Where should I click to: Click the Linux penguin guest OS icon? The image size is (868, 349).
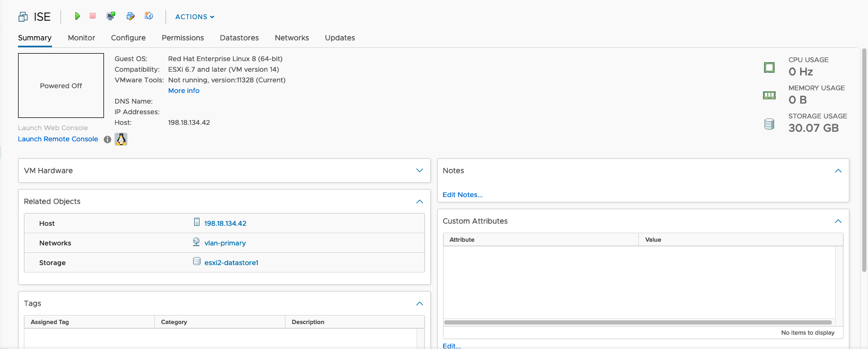coord(121,139)
